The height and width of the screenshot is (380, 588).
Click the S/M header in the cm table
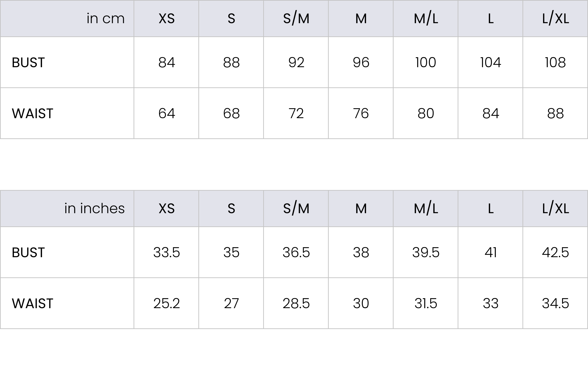[296, 19]
